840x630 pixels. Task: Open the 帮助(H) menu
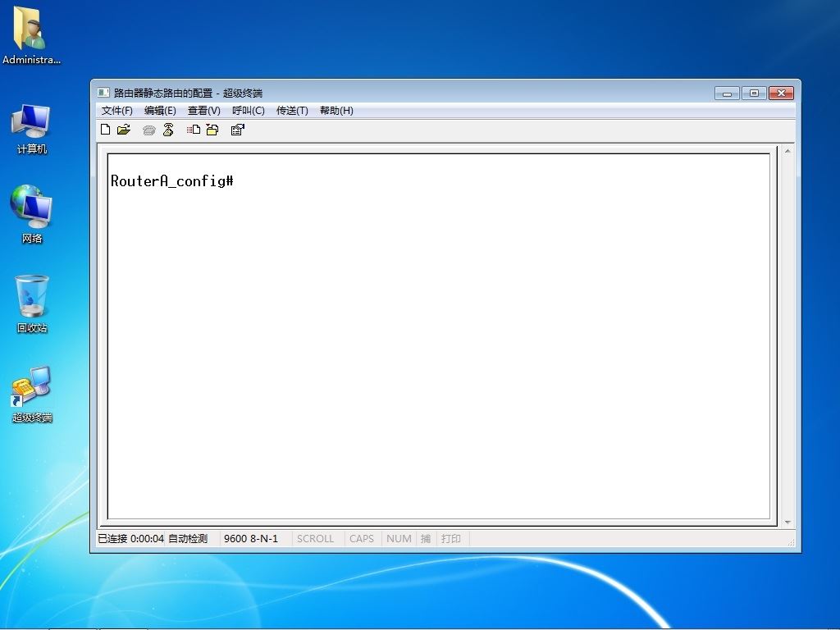click(x=336, y=111)
